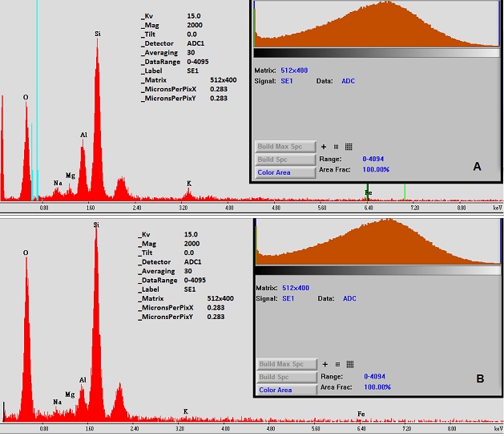Click the Range value 0-4094 in panel A
This screenshot has height=437, width=504.
tap(377, 159)
